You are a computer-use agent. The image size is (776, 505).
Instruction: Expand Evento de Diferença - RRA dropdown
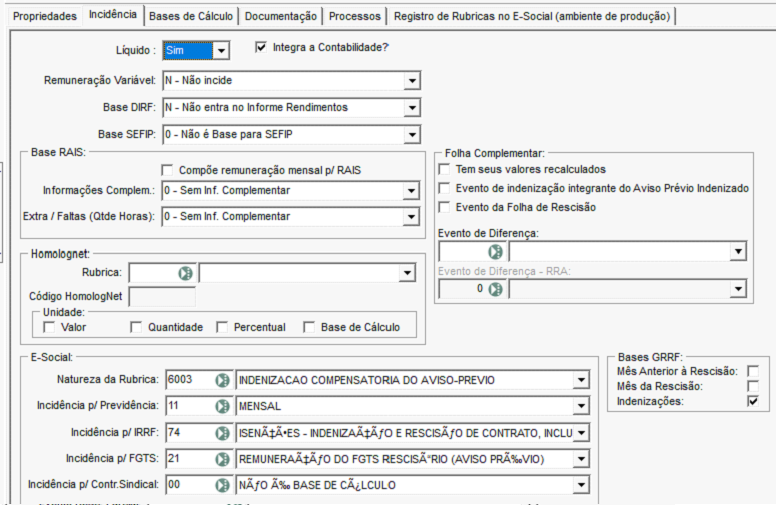(x=738, y=289)
